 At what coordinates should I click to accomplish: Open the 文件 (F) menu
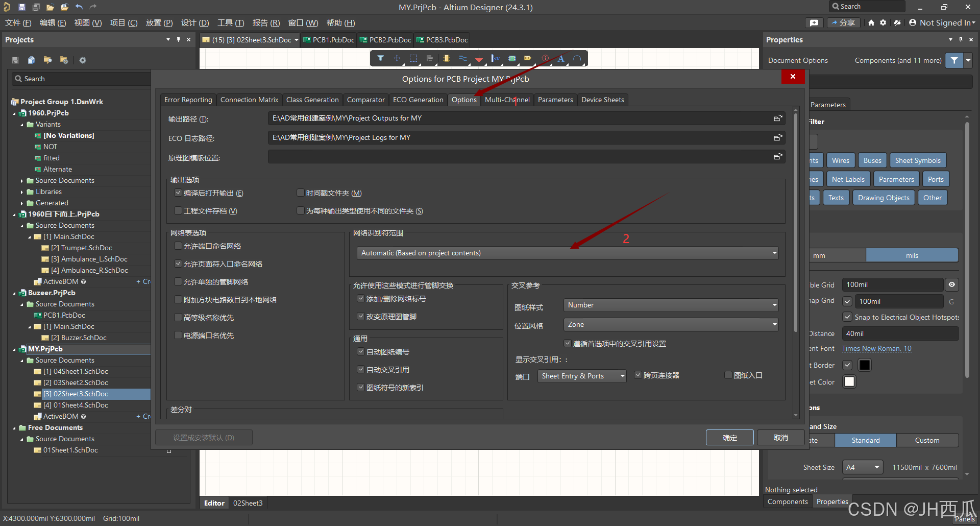click(18, 23)
